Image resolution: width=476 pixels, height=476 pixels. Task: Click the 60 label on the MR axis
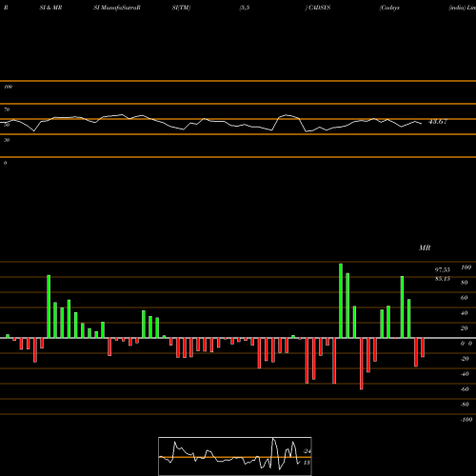pos(465,298)
